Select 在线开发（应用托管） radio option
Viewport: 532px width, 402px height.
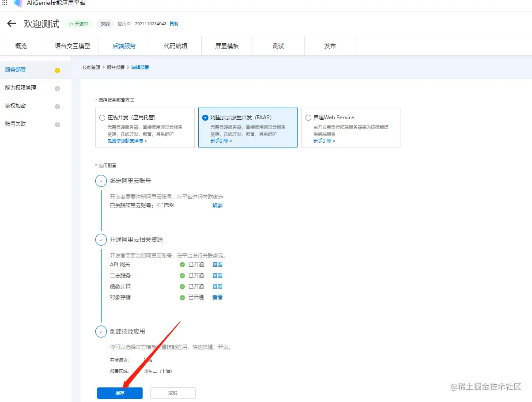click(102, 118)
